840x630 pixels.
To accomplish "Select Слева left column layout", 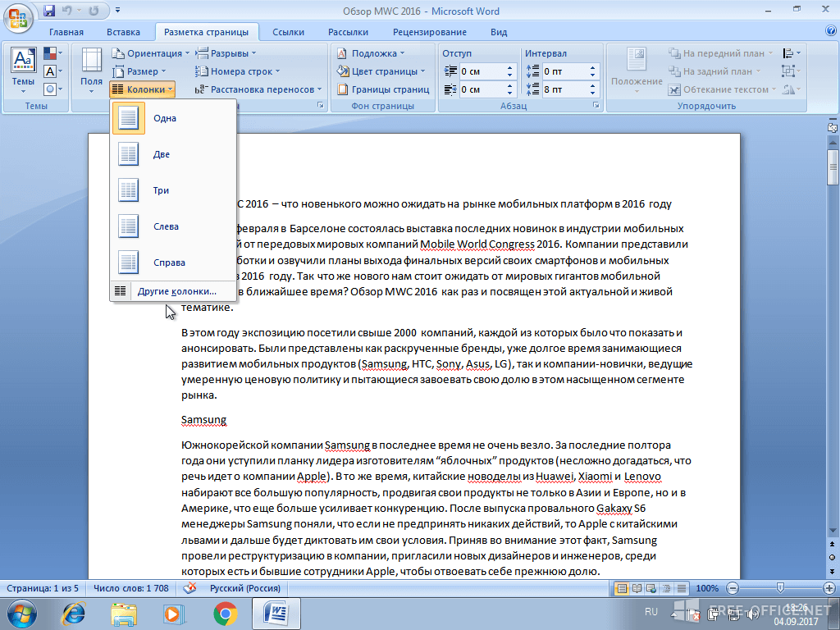I will pos(173,226).
